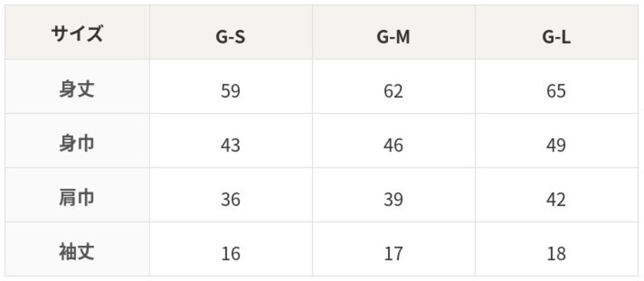Click the 袖丈 value 16 cell
The width and height of the screenshot is (644, 281).
click(x=231, y=249)
